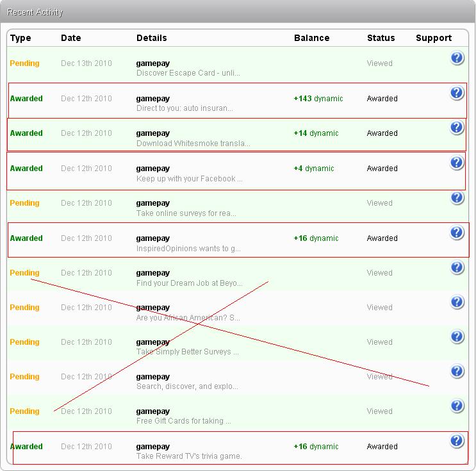Open support for Simply Better Surveys row

coord(457,337)
